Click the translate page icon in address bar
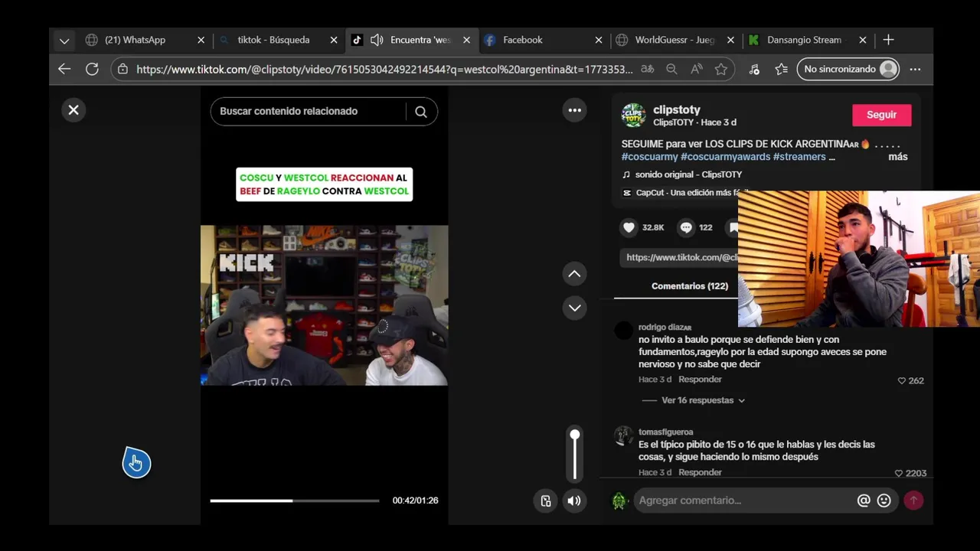This screenshot has width=980, height=551. [648, 69]
